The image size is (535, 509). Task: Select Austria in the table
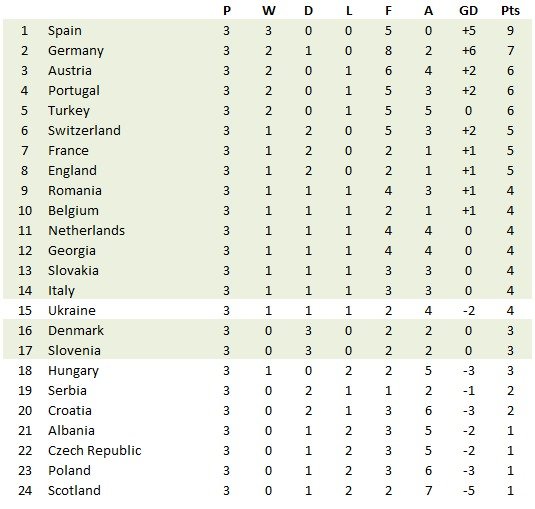click(x=70, y=71)
